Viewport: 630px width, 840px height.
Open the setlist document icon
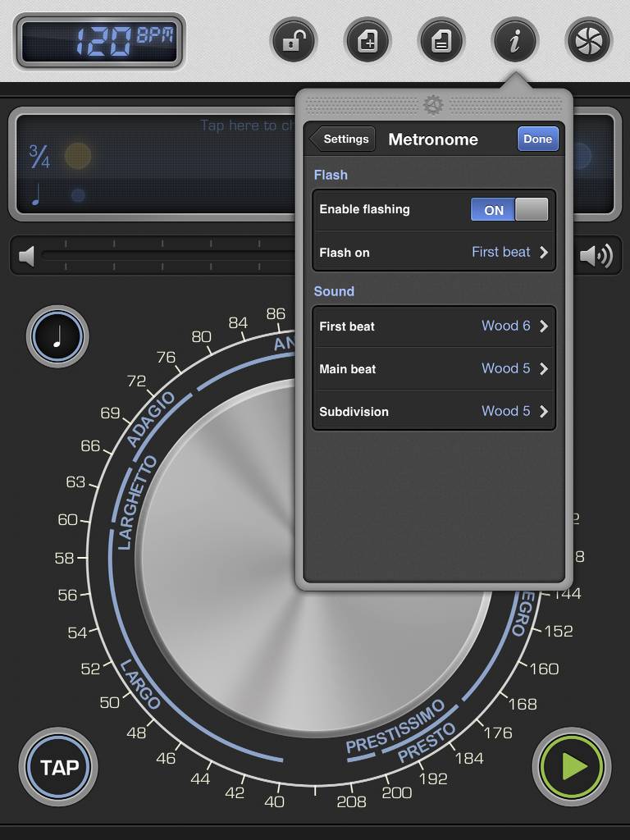441,41
